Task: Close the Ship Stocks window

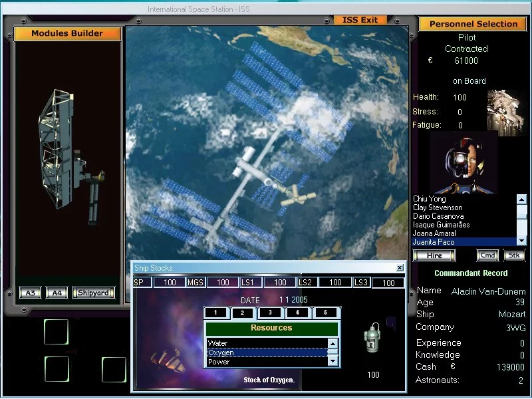Action: tap(400, 268)
